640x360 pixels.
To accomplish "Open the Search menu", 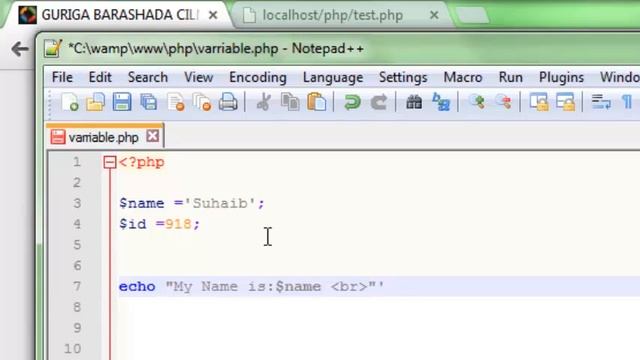I will coord(148,77).
